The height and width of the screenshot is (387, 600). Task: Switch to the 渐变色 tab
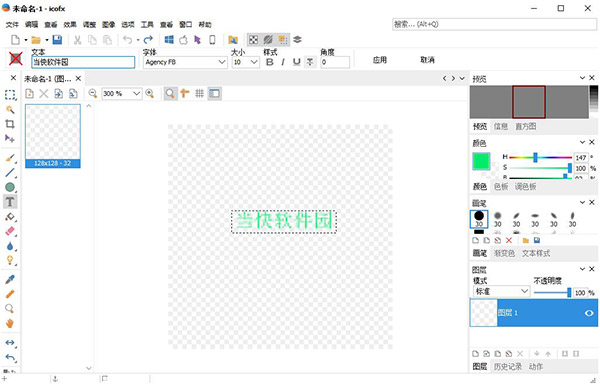pos(504,253)
